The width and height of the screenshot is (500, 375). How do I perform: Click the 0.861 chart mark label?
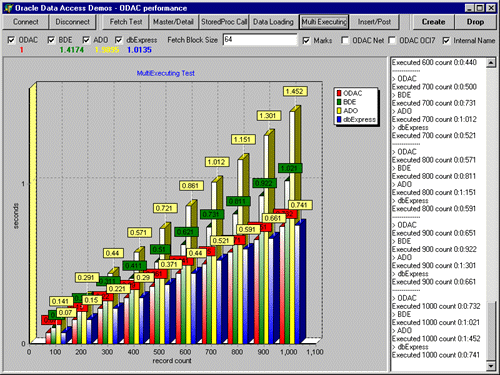pos(191,186)
